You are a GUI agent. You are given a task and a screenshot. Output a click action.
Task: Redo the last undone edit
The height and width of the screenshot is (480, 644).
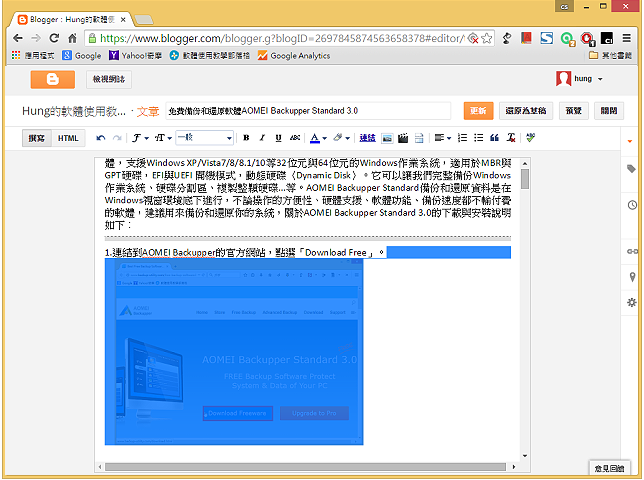pos(117,138)
